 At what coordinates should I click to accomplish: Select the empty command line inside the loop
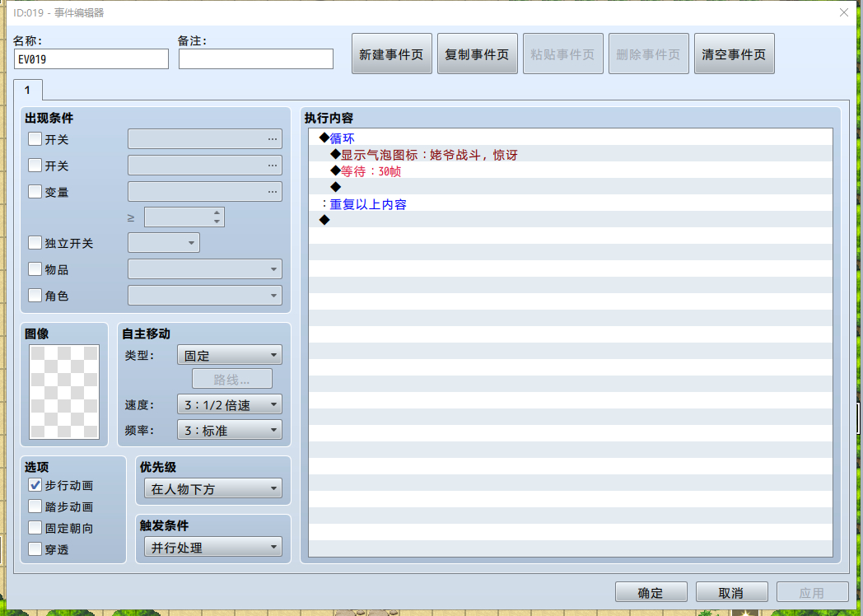click(x=570, y=187)
